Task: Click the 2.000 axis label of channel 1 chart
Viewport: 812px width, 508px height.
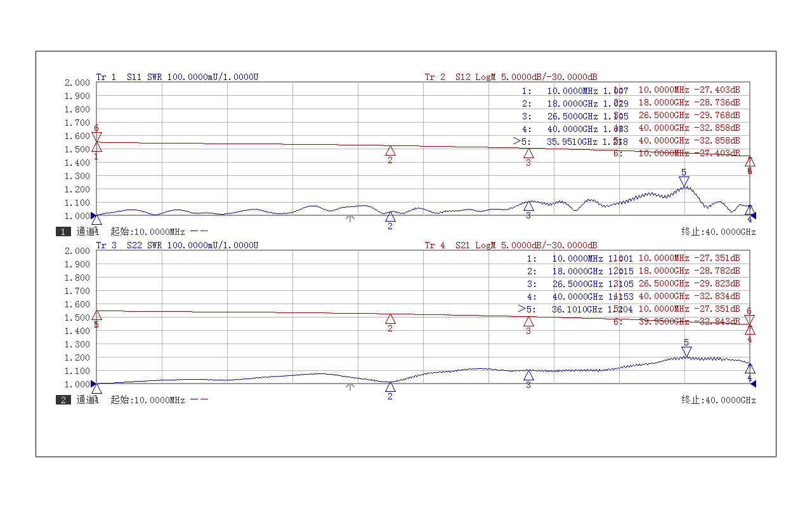Action: point(77,83)
